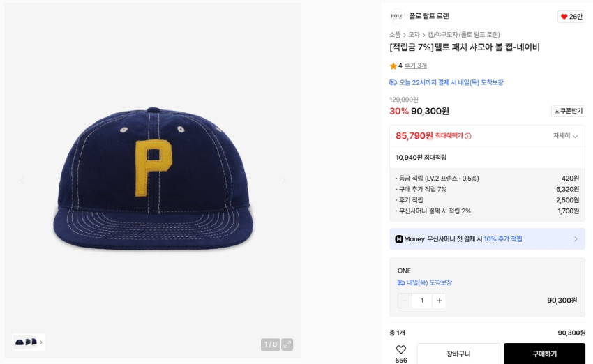Add item with 장바구니 button

pyautogui.click(x=458, y=354)
